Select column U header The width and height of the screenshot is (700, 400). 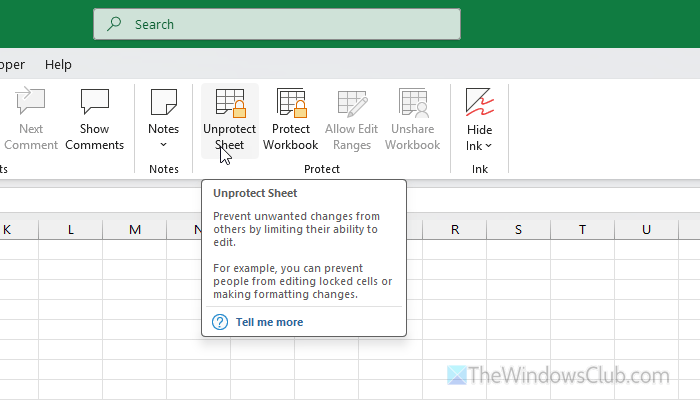pyautogui.click(x=646, y=230)
